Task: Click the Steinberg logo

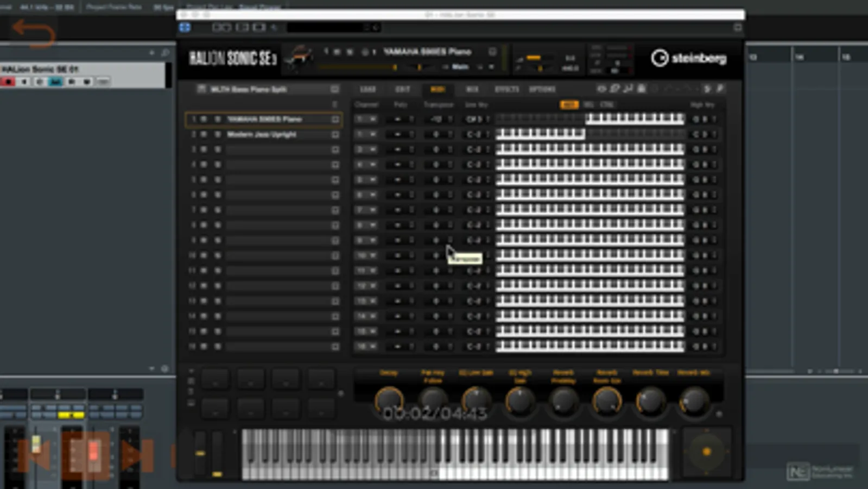Action: point(688,58)
